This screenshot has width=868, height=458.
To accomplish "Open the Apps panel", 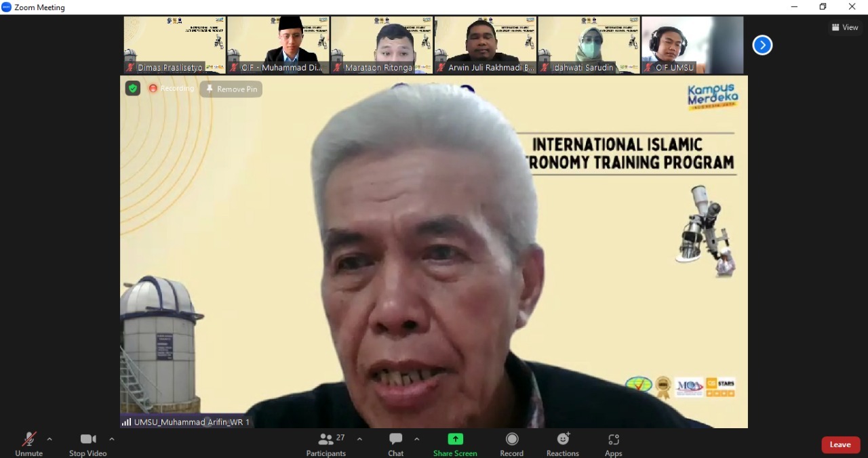I will [x=614, y=444].
